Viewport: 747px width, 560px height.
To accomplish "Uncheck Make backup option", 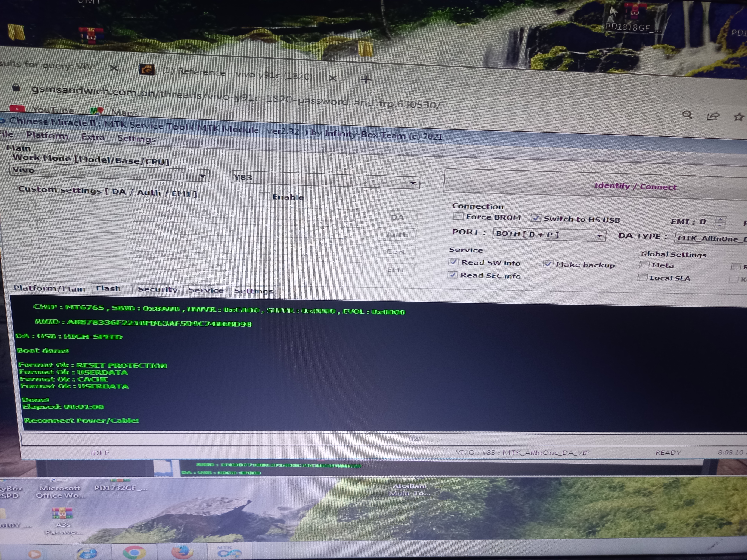I will pos(548,264).
